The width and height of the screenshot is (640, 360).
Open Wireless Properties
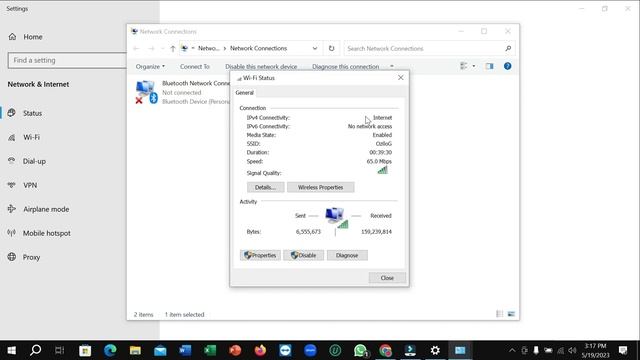point(320,187)
